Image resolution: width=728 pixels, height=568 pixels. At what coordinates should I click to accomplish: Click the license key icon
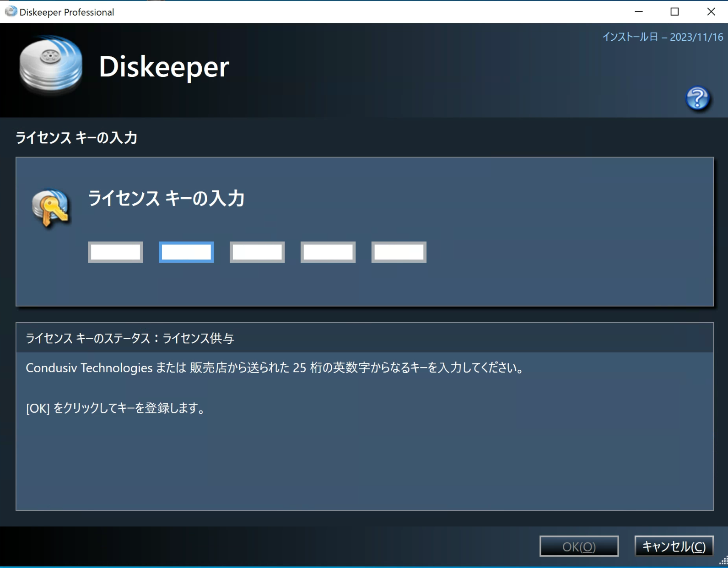tap(51, 208)
